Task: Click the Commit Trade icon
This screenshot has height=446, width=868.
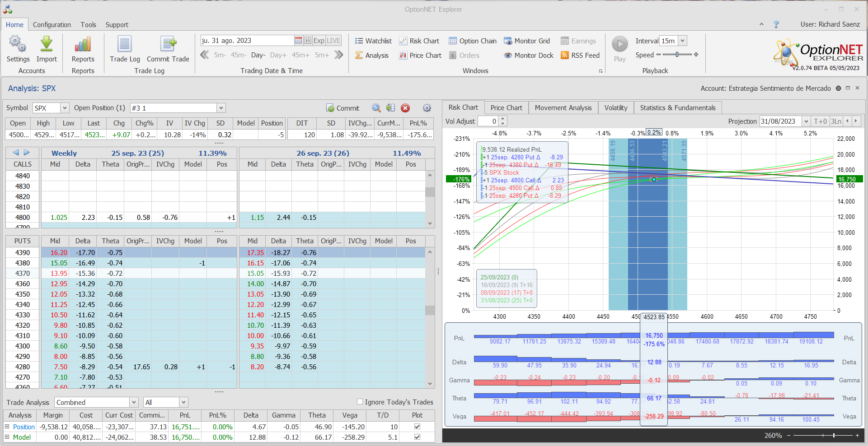Action: tap(168, 45)
